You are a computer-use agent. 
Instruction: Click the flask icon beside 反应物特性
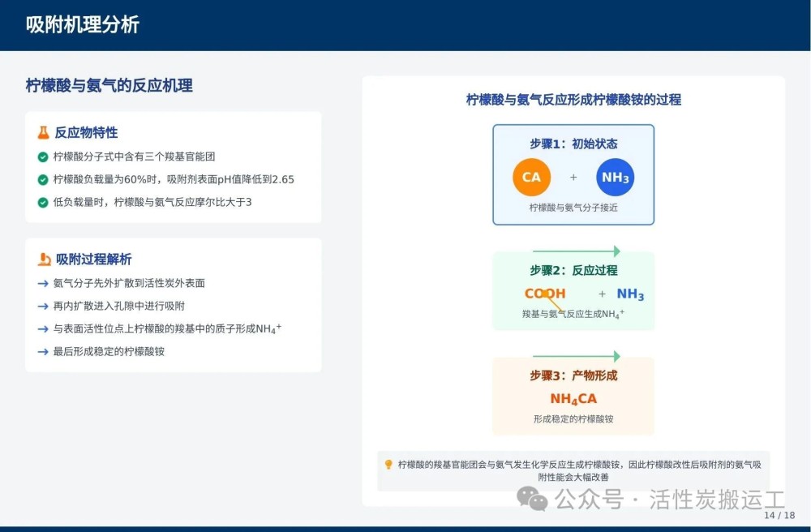44,132
